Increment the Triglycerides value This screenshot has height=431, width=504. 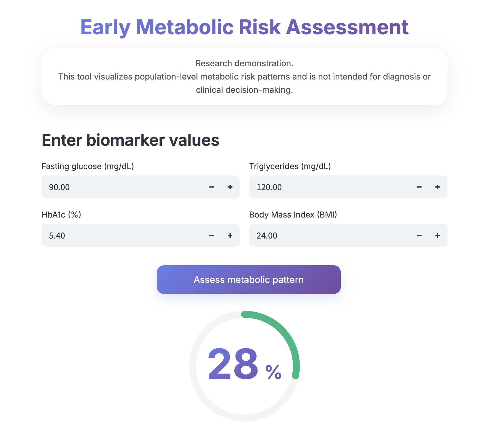click(437, 187)
